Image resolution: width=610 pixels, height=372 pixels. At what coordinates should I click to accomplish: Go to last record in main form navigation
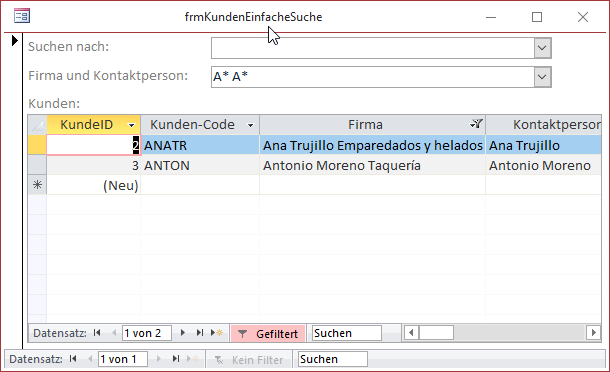click(x=175, y=359)
